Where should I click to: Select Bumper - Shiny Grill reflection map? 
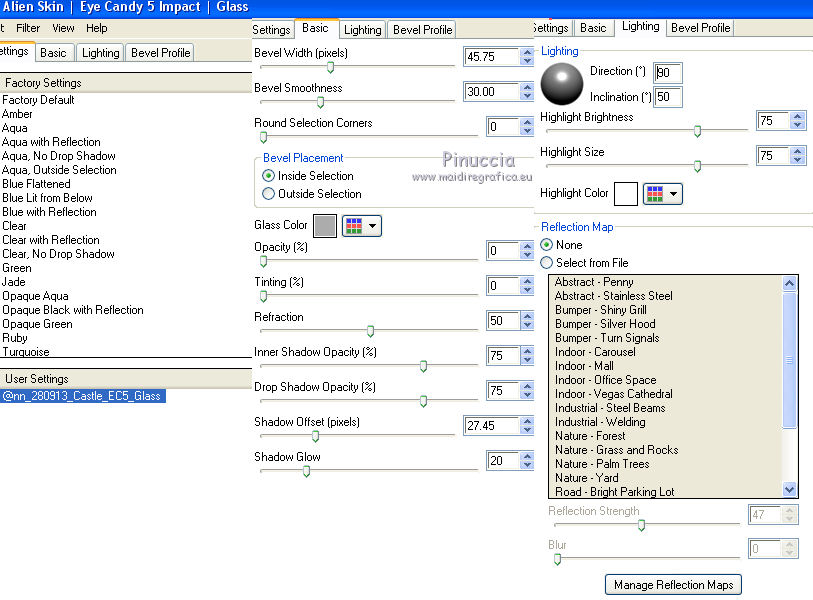[x=600, y=310]
